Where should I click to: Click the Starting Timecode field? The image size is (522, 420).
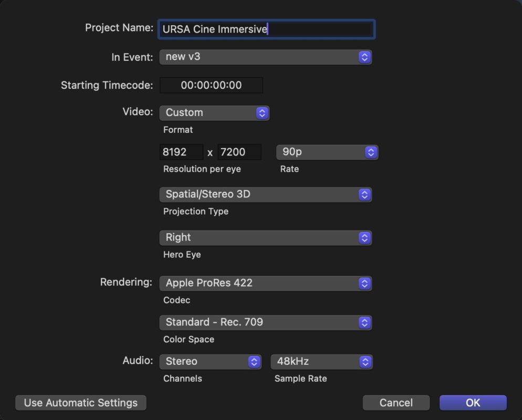(x=211, y=85)
